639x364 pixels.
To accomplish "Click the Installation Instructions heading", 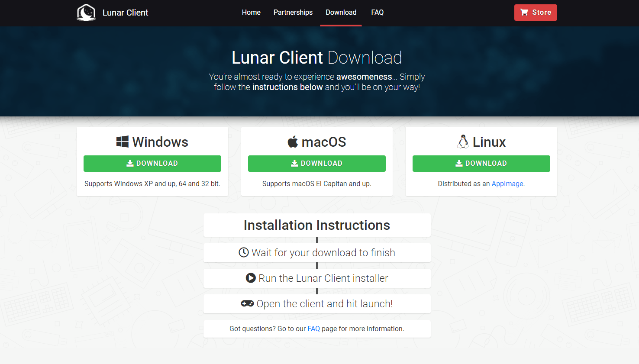I will [x=317, y=225].
